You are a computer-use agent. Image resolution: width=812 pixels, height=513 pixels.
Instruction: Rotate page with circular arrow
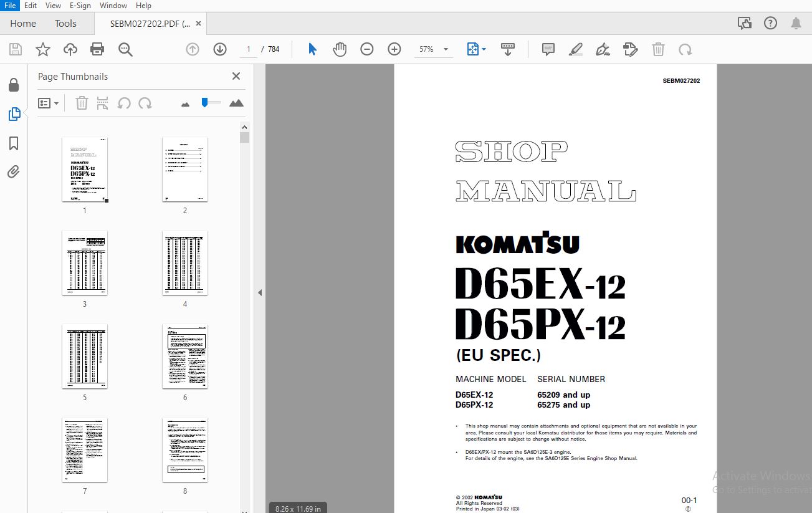(685, 49)
